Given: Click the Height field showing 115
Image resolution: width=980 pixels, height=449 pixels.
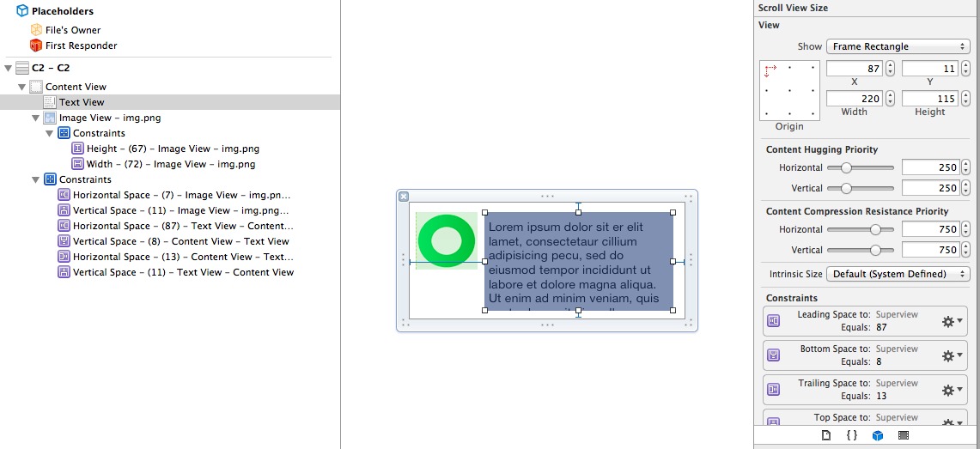Looking at the screenshot, I should coord(930,98).
